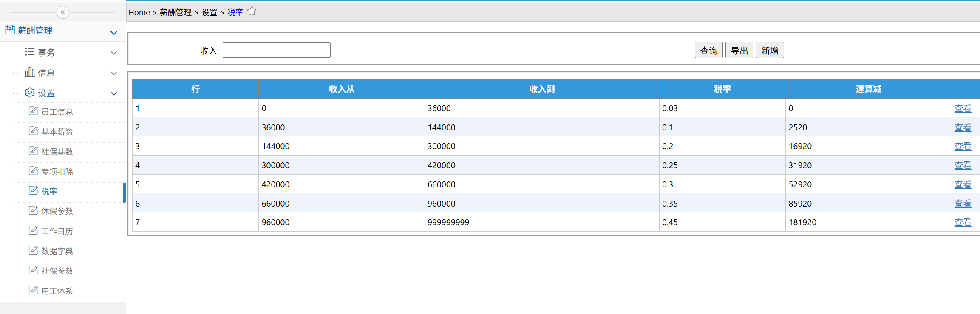Image resolution: width=980 pixels, height=314 pixels.
Task: Click the 设置 gear icon
Action: pos(30,93)
